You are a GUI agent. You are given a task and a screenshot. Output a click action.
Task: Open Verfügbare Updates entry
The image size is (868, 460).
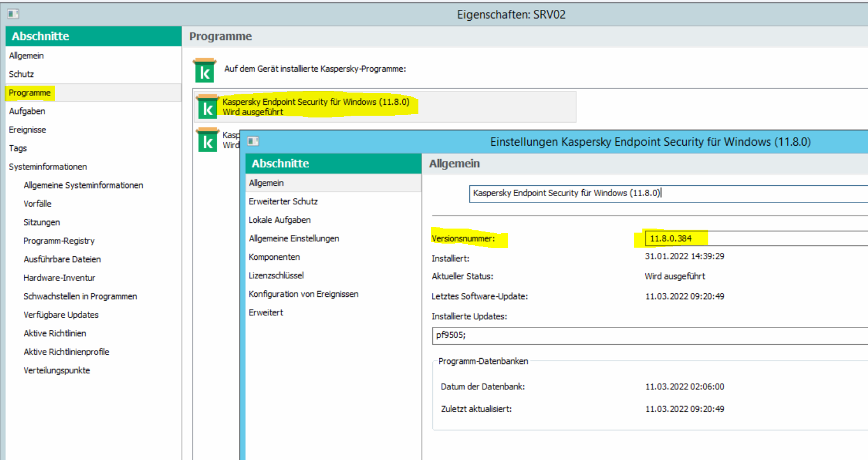(x=61, y=315)
